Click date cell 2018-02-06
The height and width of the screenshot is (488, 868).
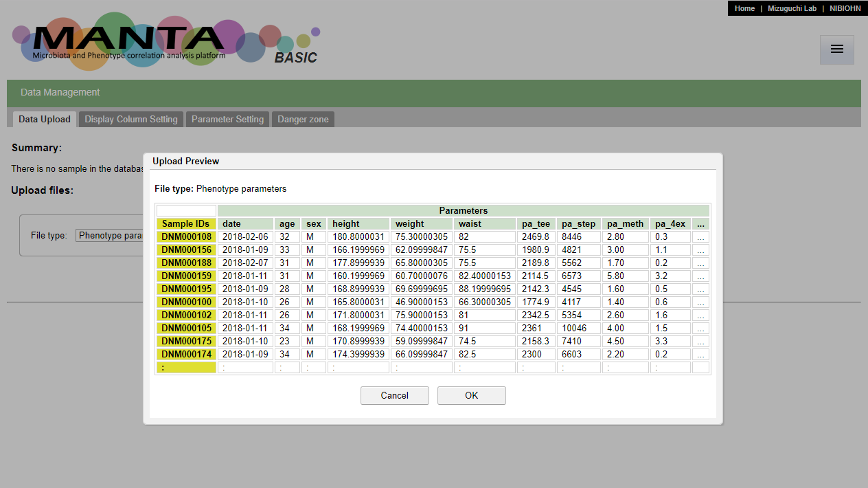[245, 236]
